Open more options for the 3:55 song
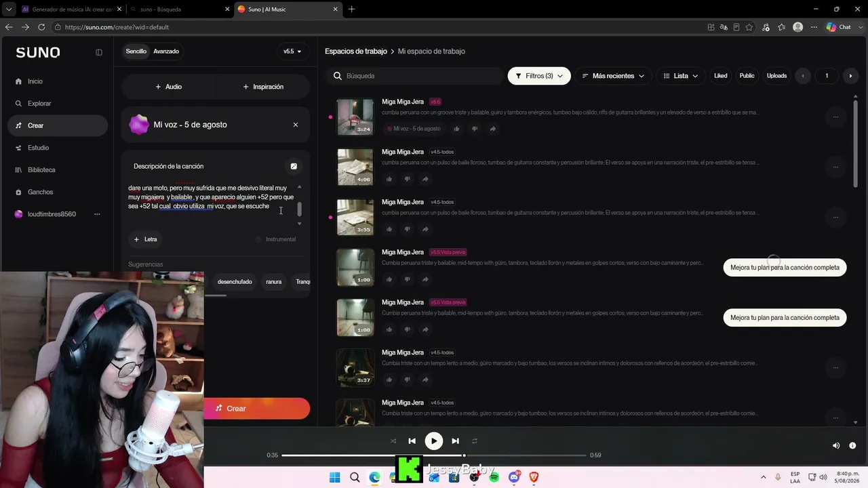The height and width of the screenshot is (488, 868). point(835,217)
